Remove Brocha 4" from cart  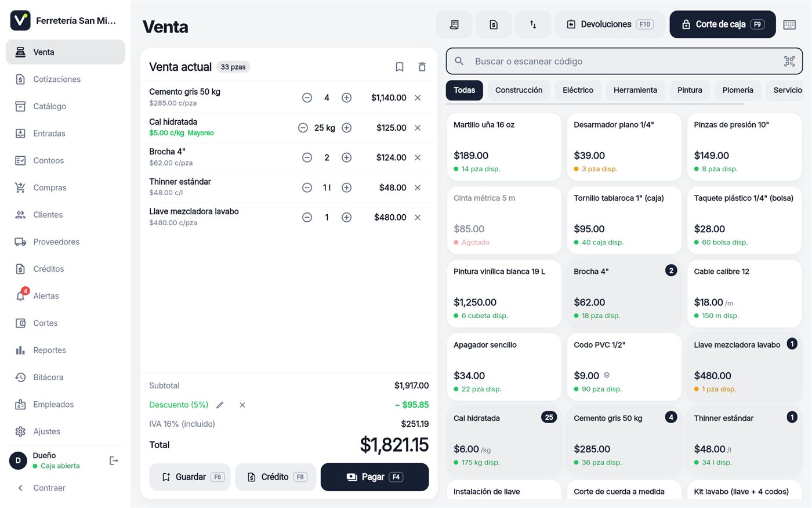[418, 157]
